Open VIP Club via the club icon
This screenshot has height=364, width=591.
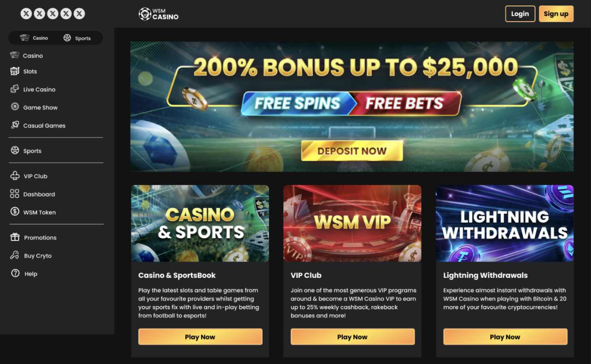[15, 176]
